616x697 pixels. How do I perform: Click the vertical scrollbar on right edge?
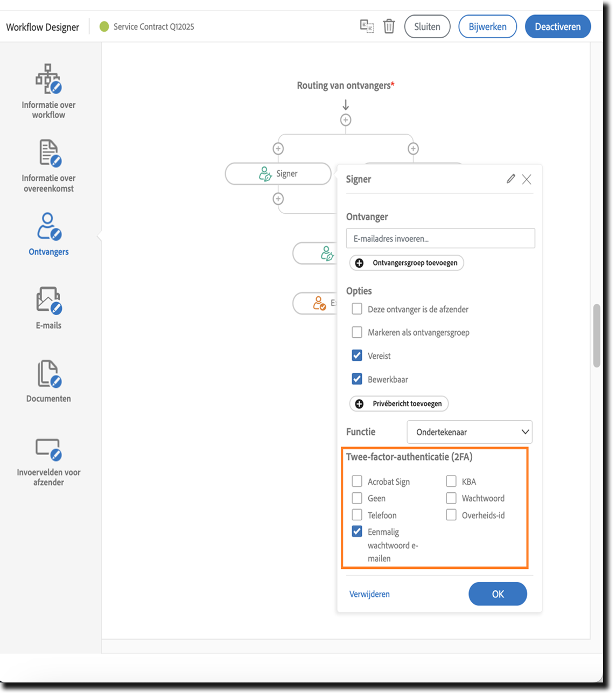click(x=597, y=336)
